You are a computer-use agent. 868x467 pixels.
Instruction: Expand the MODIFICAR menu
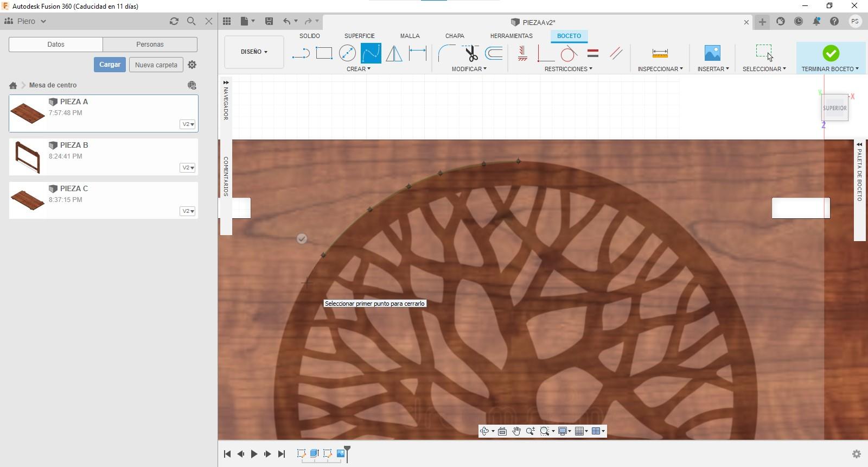(469, 69)
